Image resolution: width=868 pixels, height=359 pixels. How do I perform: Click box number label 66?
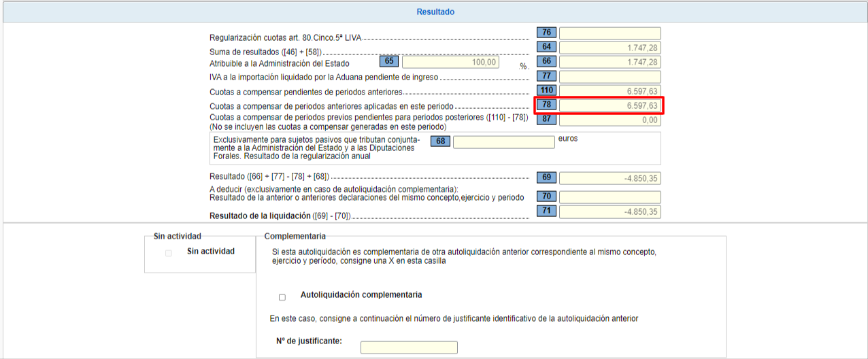(546, 61)
